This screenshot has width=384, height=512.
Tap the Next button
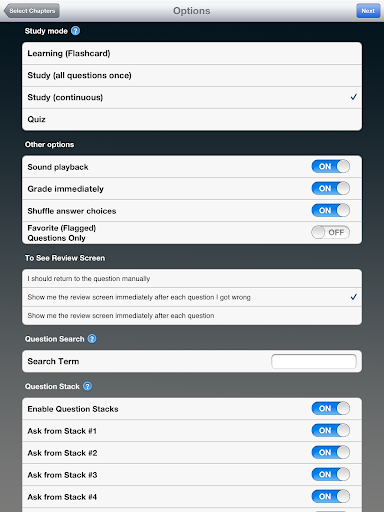coord(368,11)
